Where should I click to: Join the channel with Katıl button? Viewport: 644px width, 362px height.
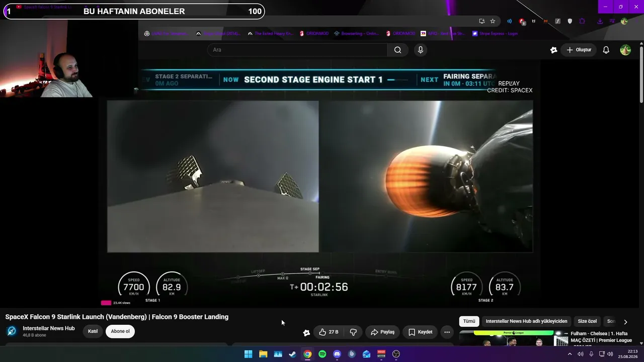point(93,331)
